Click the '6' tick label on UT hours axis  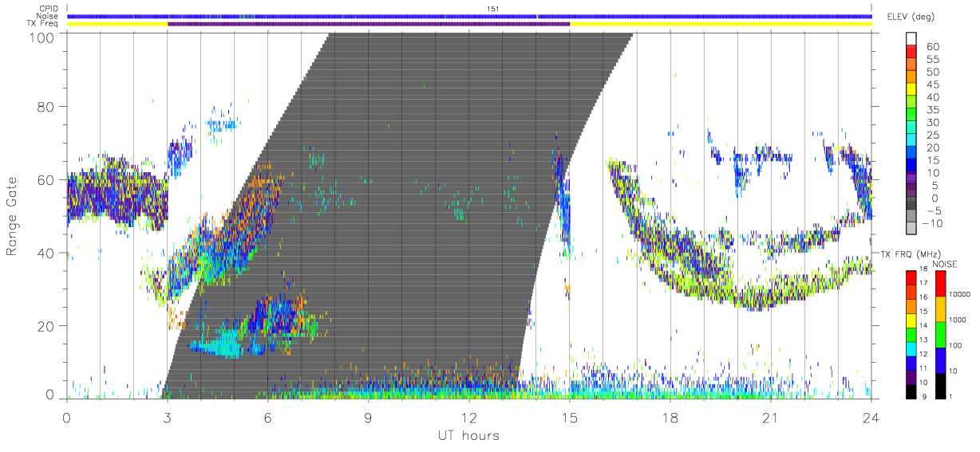(x=267, y=417)
